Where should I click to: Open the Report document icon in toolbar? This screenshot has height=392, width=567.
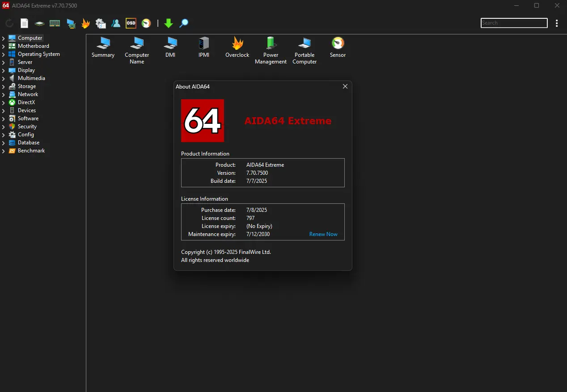pyautogui.click(x=25, y=23)
